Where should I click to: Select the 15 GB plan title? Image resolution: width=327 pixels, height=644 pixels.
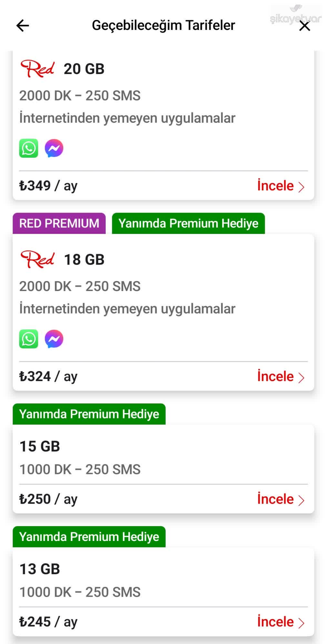[40, 446]
